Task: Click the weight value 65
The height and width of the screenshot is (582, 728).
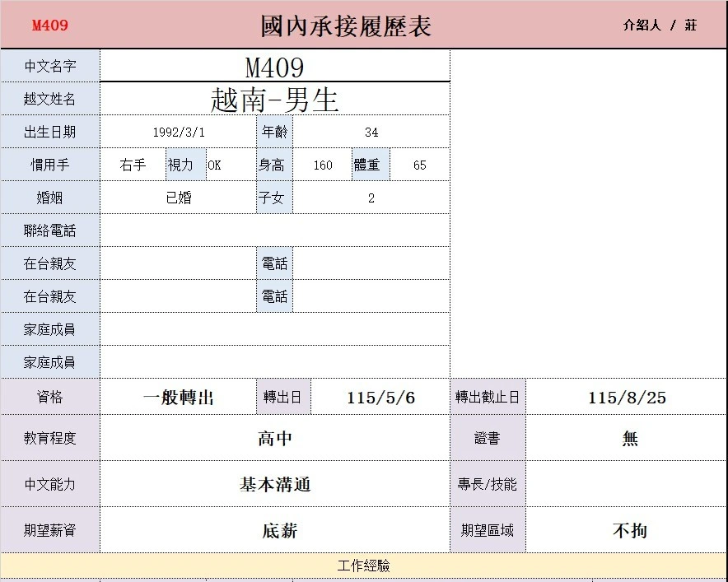Action: [420, 165]
